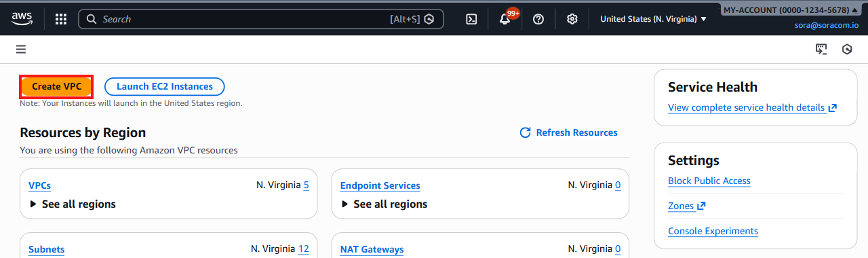Open Block Public Access settings link

tap(709, 181)
